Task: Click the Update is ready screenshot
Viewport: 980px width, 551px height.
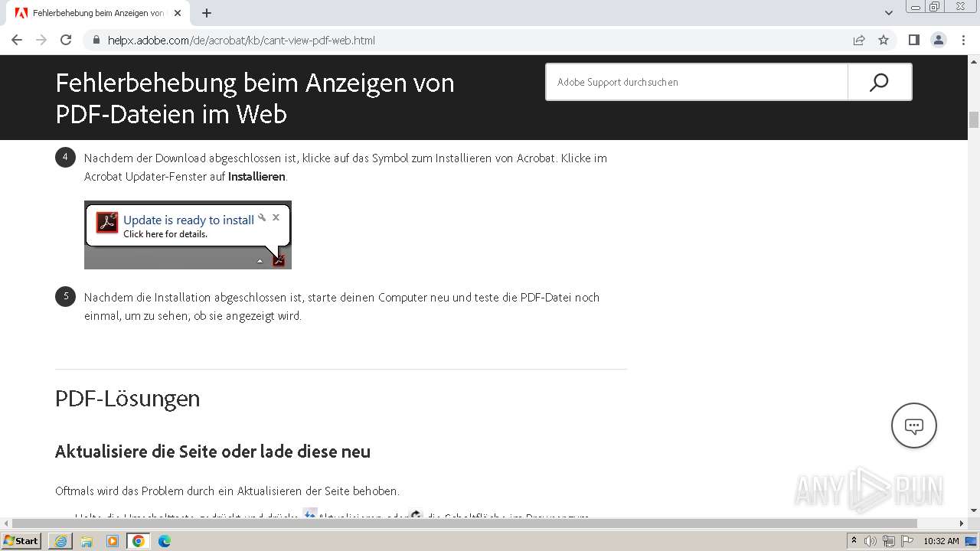Action: (188, 235)
